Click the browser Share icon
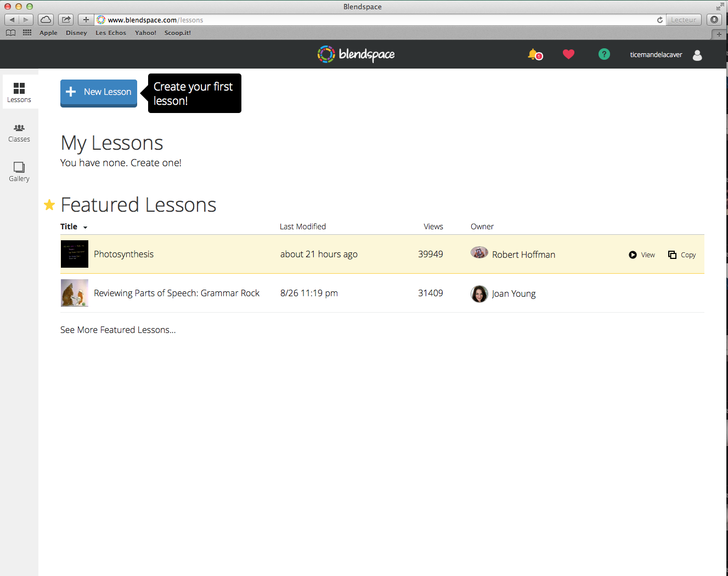Viewport: 728px width, 576px height. coord(66,20)
